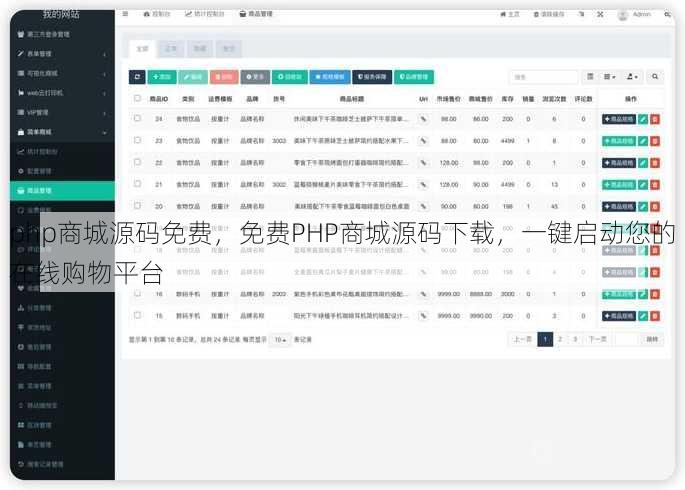The height and width of the screenshot is (490, 685).
Task: Toggle the table card view icon
Action: point(590,77)
